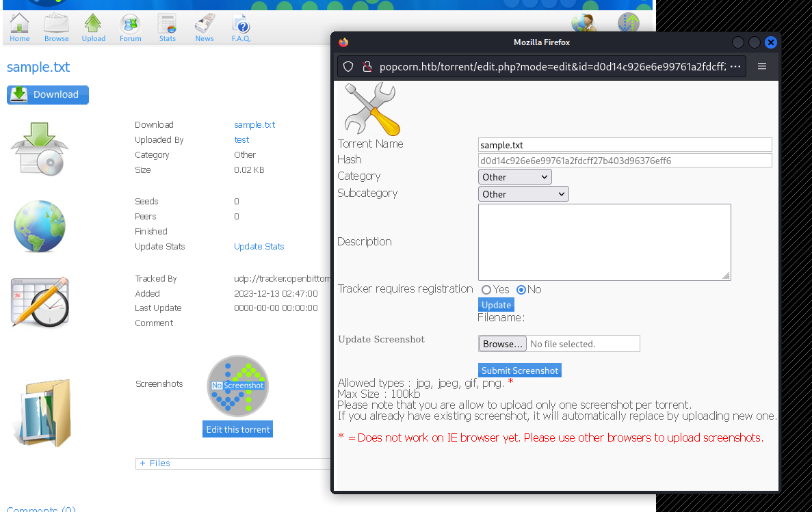Viewport: 812px width, 512px height.
Task: Open the News icon
Action: point(204,23)
